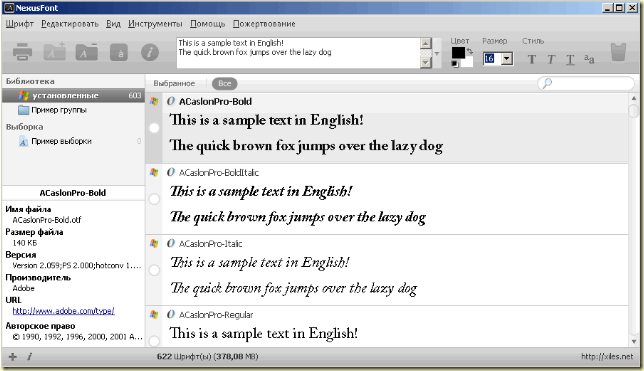This screenshot has height=371, width=644.
Task: Swap foreground and background colors icon
Action: (469, 51)
